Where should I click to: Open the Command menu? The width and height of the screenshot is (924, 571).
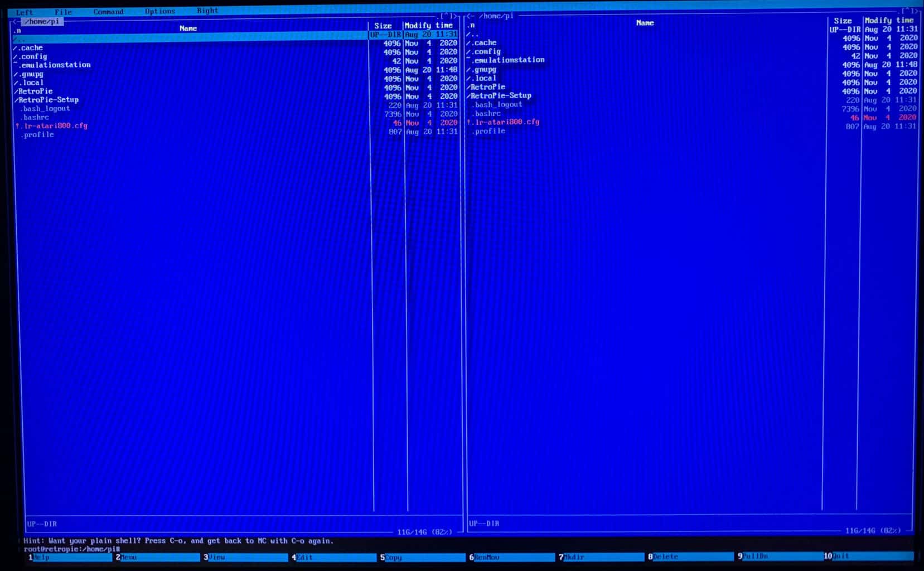click(x=108, y=11)
